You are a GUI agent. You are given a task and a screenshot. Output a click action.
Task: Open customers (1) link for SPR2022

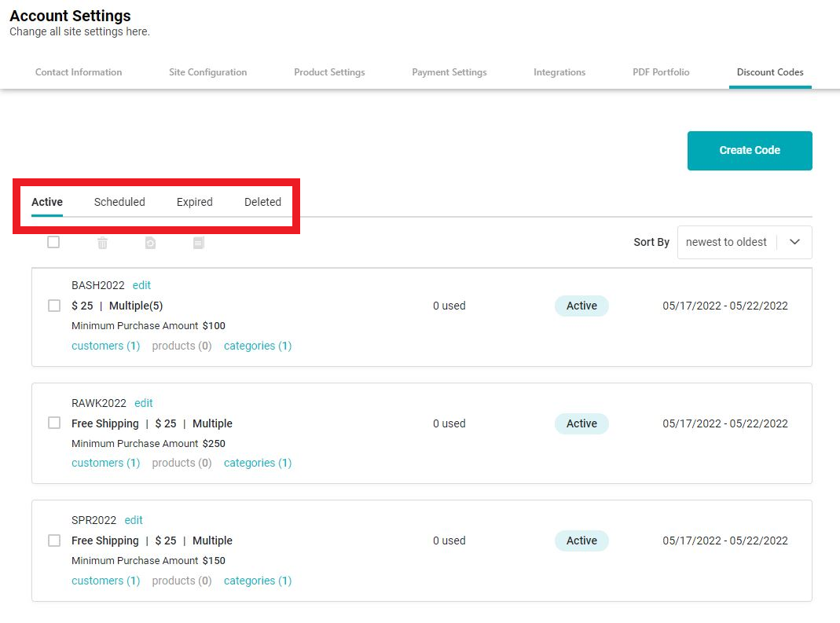click(105, 581)
